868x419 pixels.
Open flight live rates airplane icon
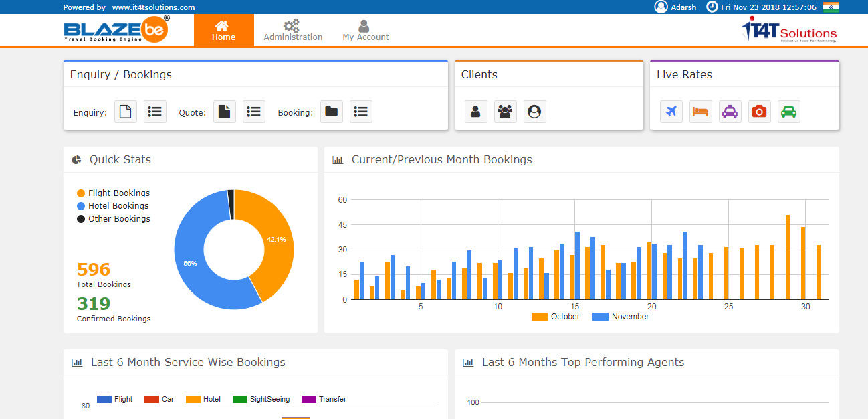(671, 112)
